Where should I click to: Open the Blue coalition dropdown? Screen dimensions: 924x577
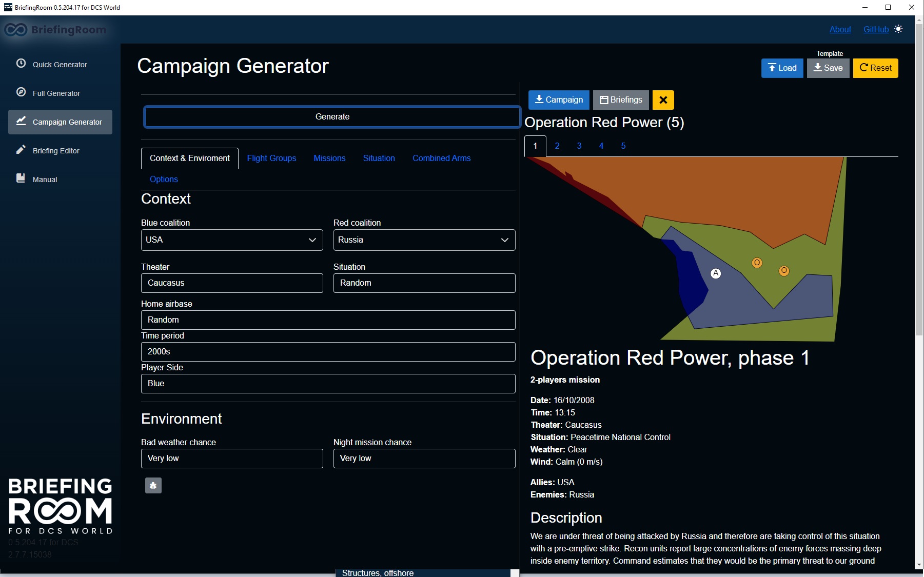(x=232, y=240)
